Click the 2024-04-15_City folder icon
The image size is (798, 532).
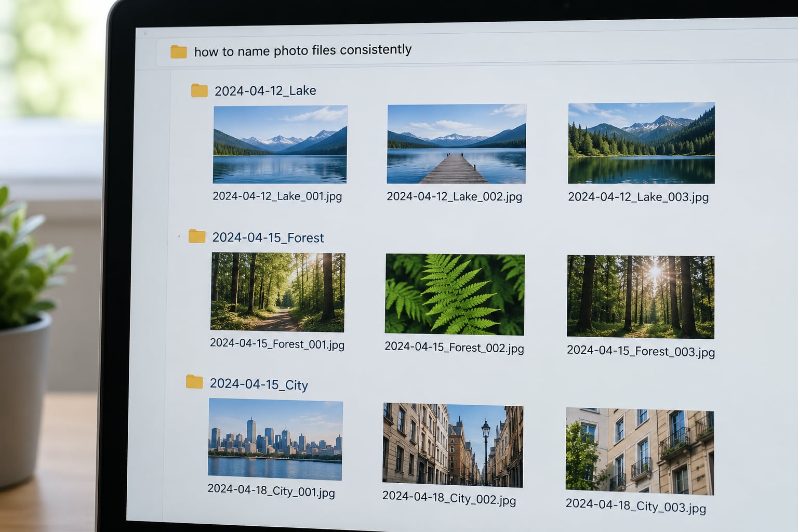tap(194, 382)
